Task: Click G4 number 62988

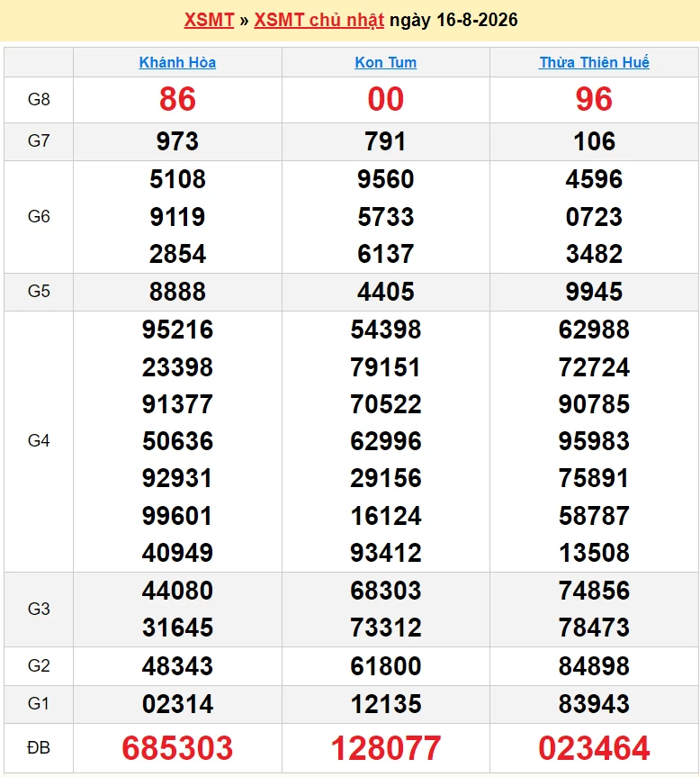Action: click(594, 330)
